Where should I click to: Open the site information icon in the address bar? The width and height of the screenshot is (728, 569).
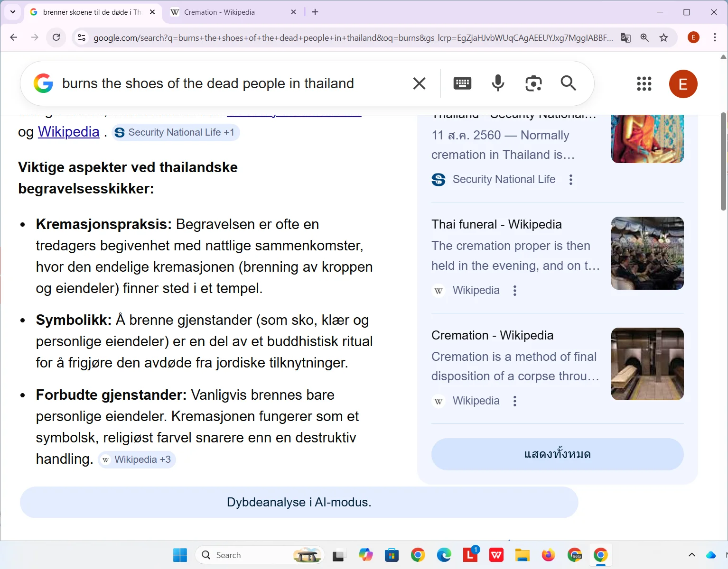tap(81, 37)
